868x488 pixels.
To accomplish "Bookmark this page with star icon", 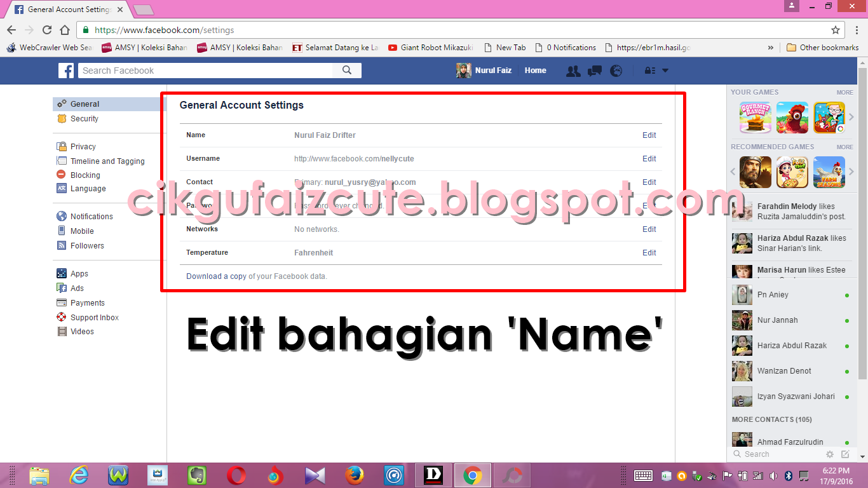I will click(x=836, y=30).
